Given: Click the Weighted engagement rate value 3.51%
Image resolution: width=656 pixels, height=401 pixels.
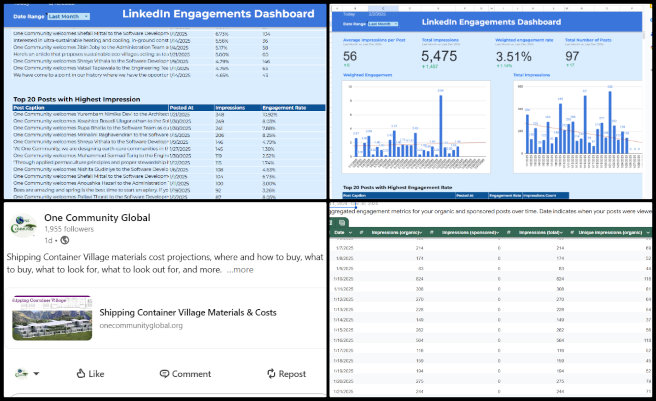Looking at the screenshot, I should tap(513, 57).
